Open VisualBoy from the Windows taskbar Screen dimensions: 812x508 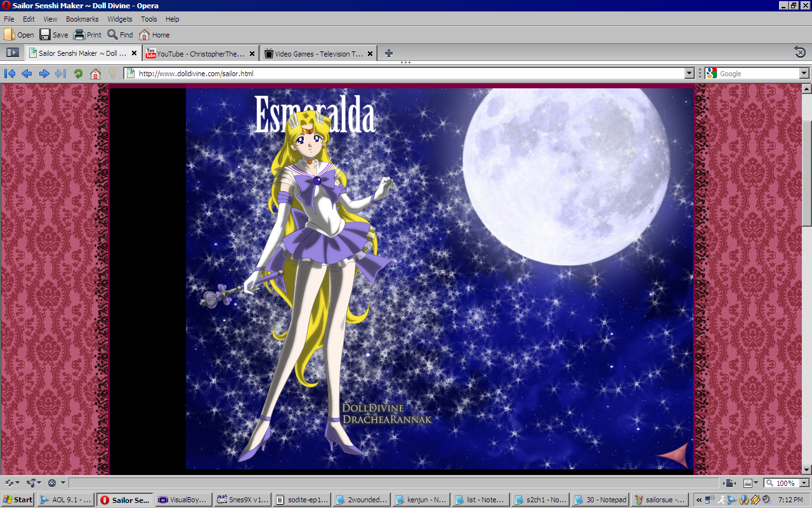[182, 500]
